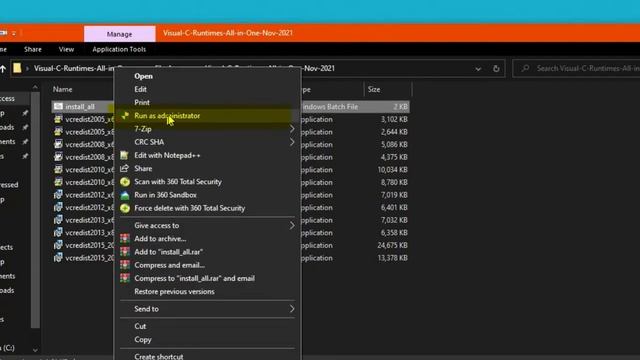Click the Scan with 360 Total Security icon
Viewport: 640px width, 360px height.
click(125, 182)
